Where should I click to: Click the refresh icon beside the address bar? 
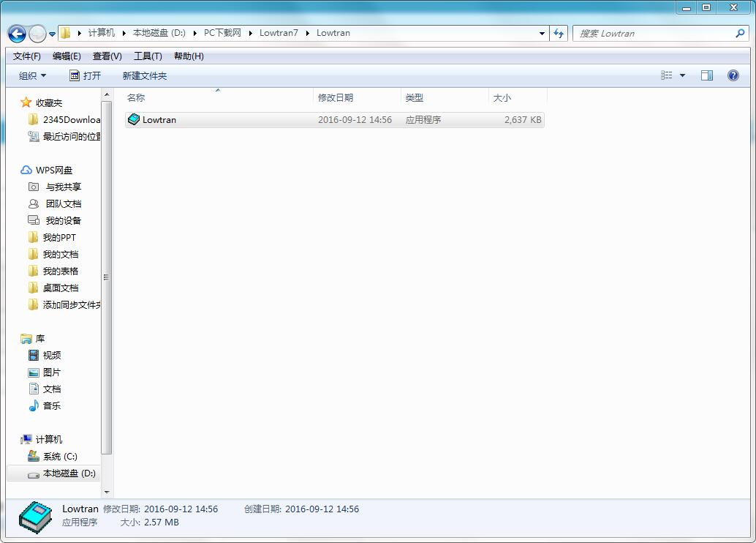tap(559, 33)
